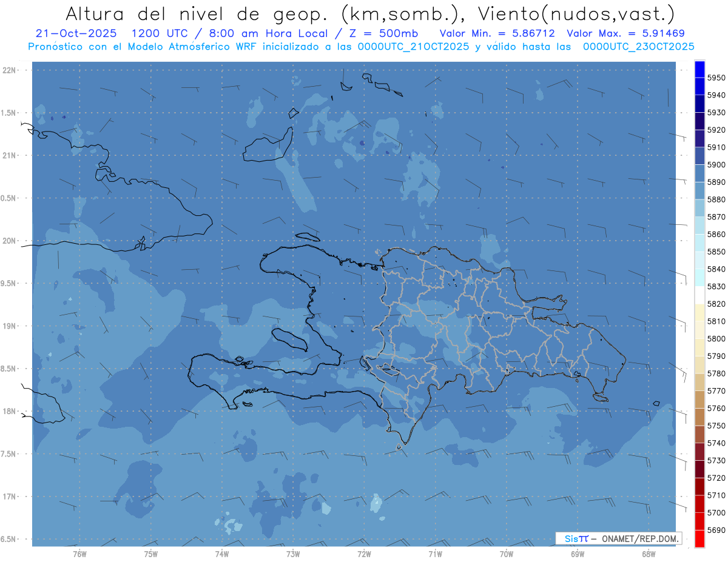This screenshot has width=728, height=562.
Task: Click the "Viento(nudos,vast.)" part of the title
Action: (x=576, y=13)
